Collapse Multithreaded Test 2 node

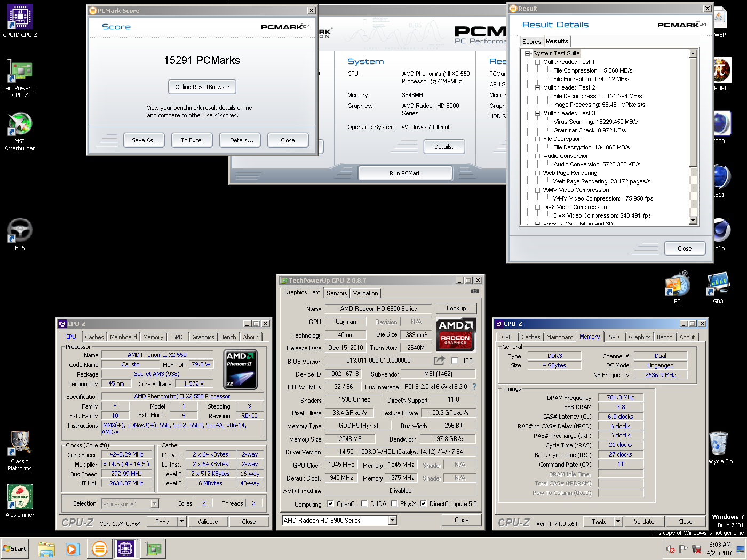[x=538, y=87]
